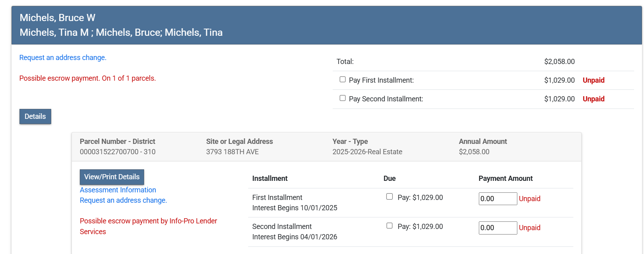Click the red Unpaid status beside Pay First Installment
Viewport: 644px width, 254px height.
593,80
